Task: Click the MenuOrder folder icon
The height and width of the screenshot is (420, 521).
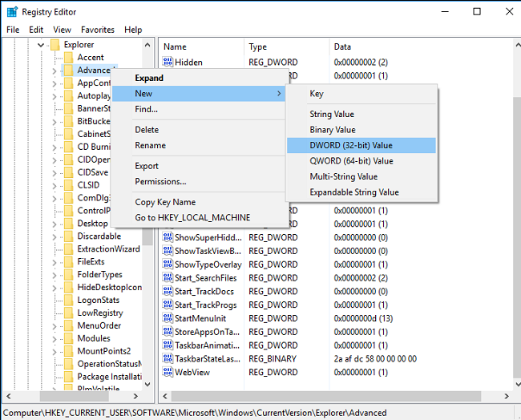Action: click(x=68, y=326)
